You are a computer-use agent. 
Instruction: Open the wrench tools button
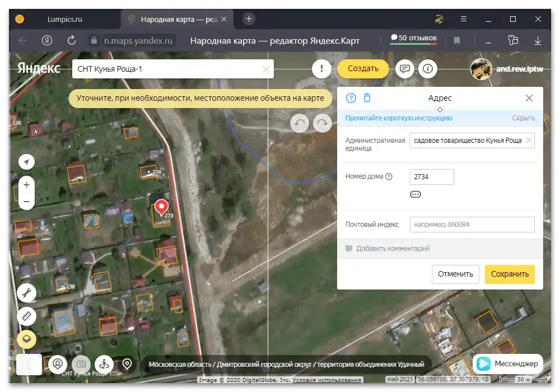[26, 293]
